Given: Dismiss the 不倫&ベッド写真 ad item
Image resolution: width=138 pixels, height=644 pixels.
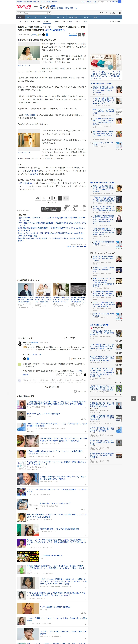Looking at the screenshot, I should click(x=86, y=419).
